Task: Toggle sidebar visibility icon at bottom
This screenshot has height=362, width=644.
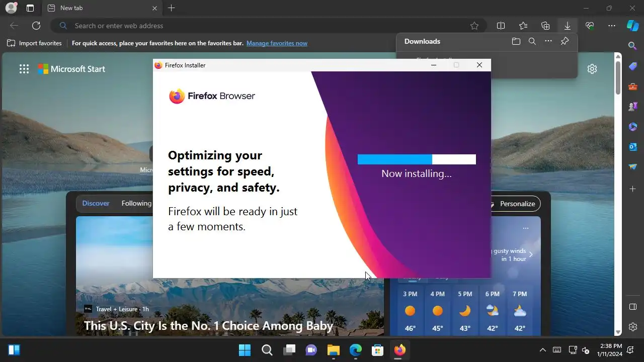Action: click(x=633, y=307)
